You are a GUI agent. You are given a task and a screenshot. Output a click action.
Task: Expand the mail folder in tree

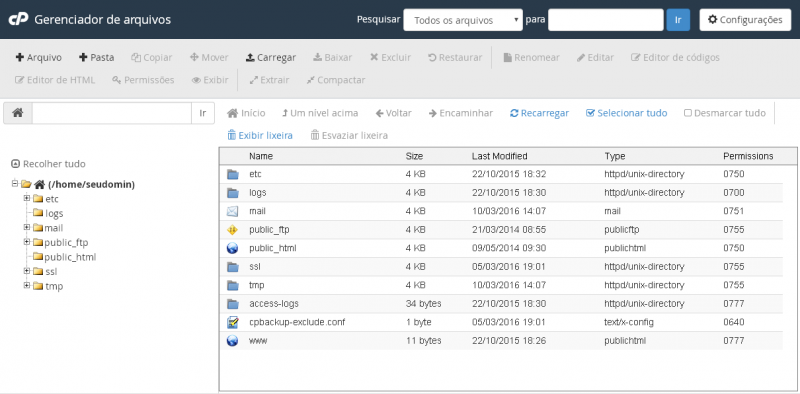(x=27, y=228)
